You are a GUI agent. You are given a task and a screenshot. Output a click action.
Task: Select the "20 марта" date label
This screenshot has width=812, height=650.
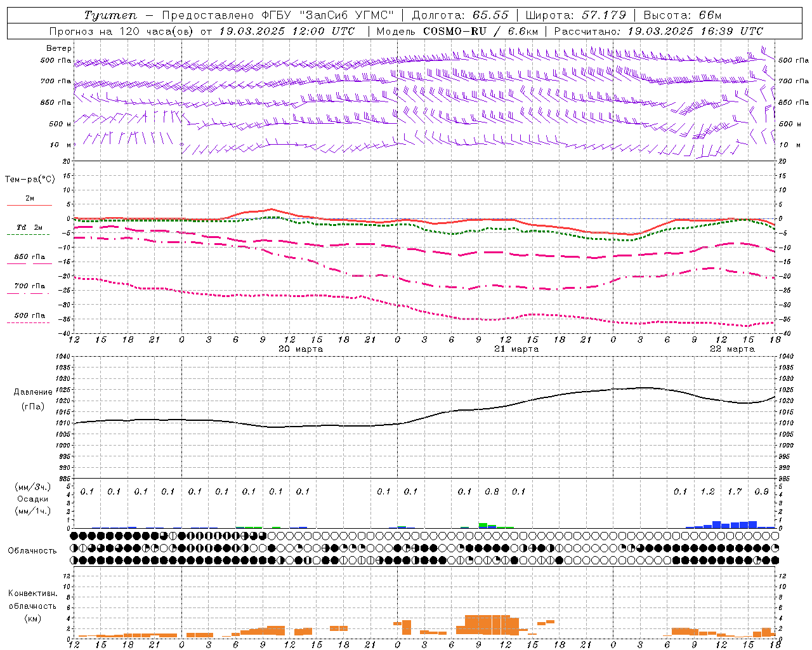tap(301, 349)
